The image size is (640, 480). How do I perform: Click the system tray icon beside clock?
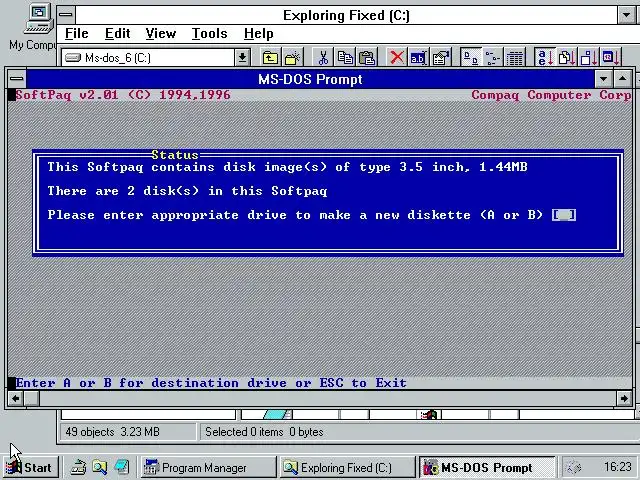574,467
